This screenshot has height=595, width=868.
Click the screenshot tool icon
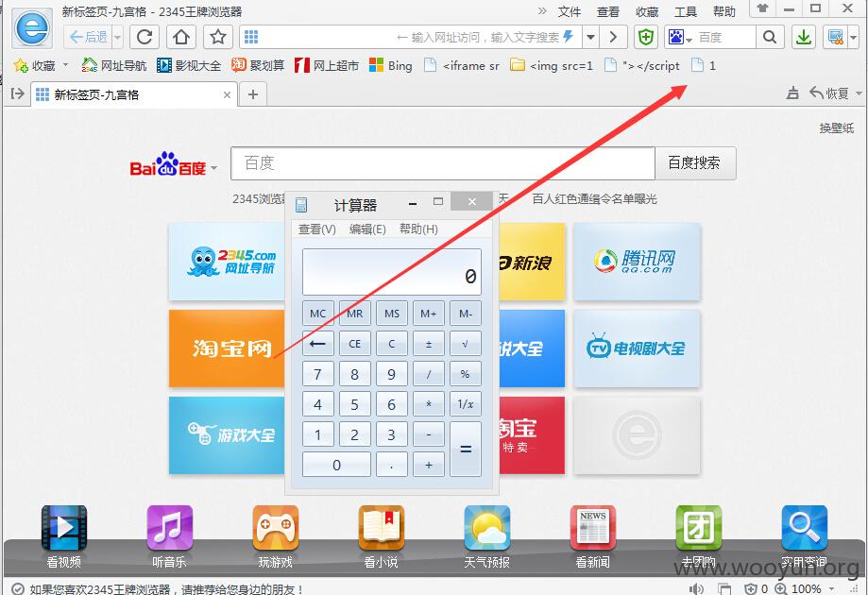(x=835, y=37)
